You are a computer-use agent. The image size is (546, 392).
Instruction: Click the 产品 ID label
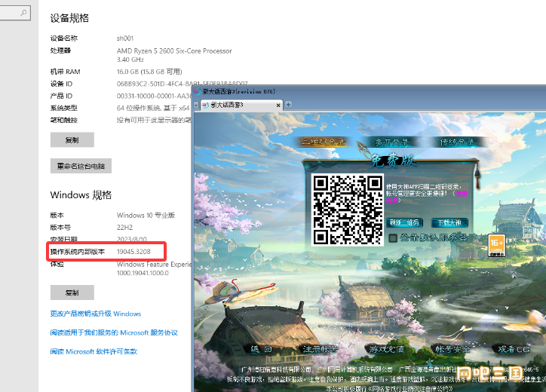click(61, 96)
